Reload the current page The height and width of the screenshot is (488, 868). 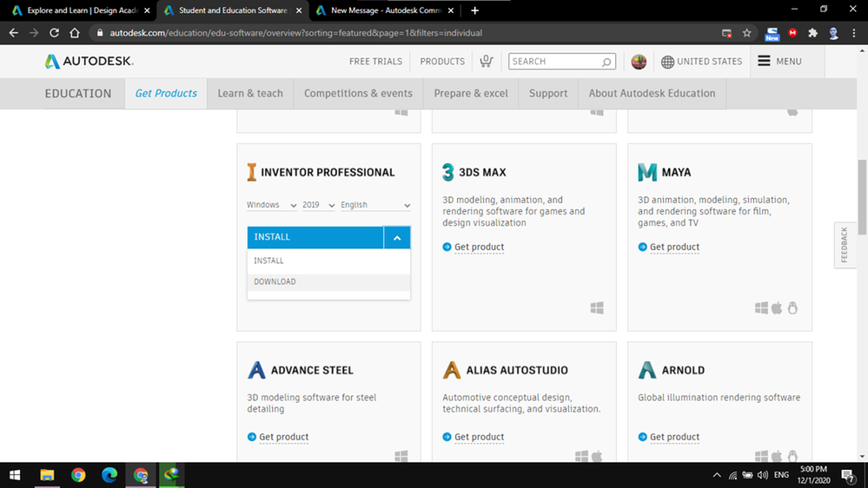click(x=54, y=33)
